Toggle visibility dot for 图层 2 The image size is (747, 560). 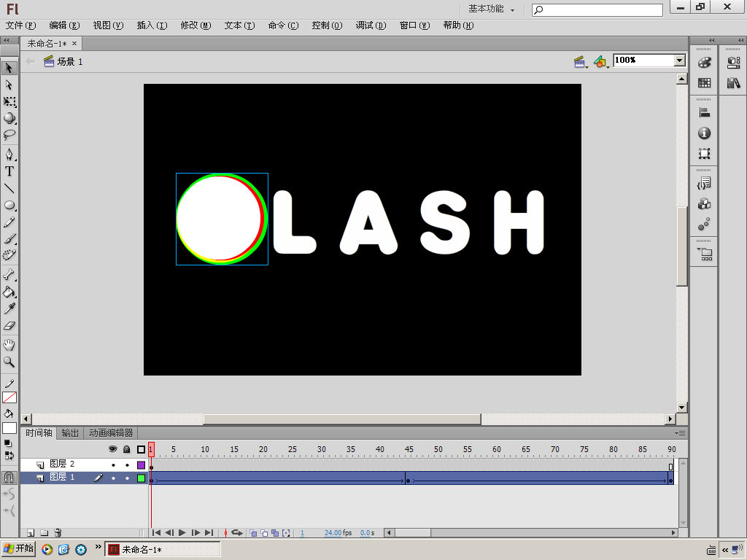tap(113, 464)
